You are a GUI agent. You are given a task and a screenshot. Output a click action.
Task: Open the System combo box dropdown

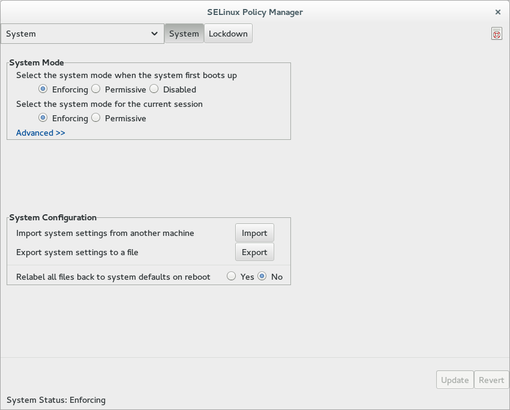pos(82,34)
